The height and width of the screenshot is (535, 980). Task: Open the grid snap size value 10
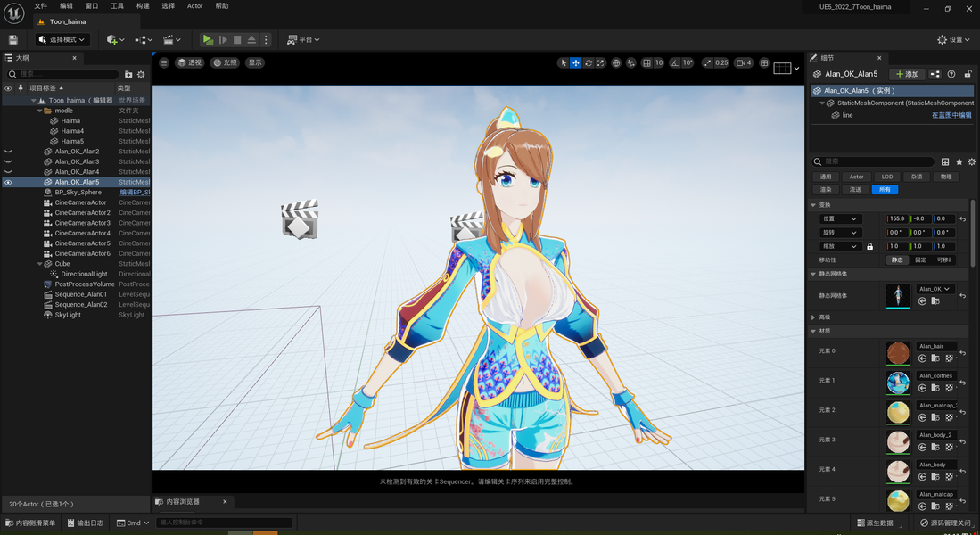pos(659,62)
